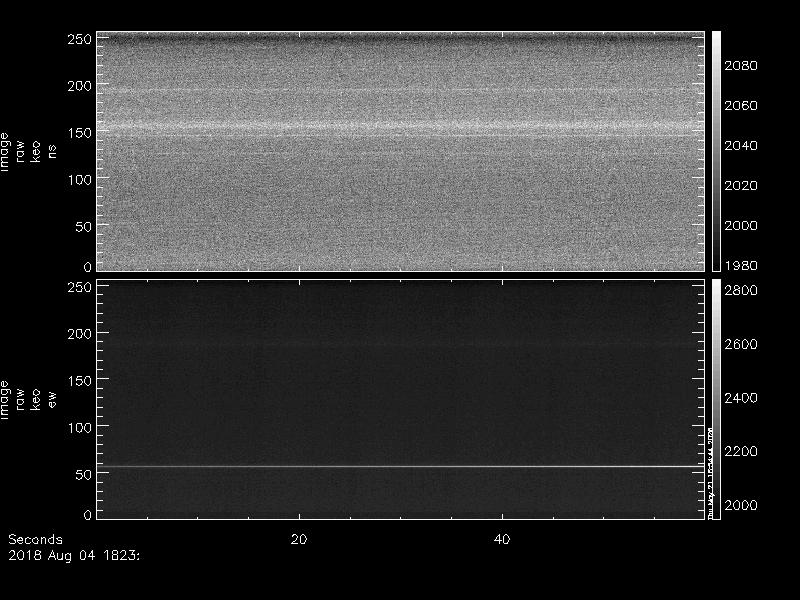Click the 'keo' label beside top plot
The height and width of the screenshot is (600, 800).
click(36, 152)
